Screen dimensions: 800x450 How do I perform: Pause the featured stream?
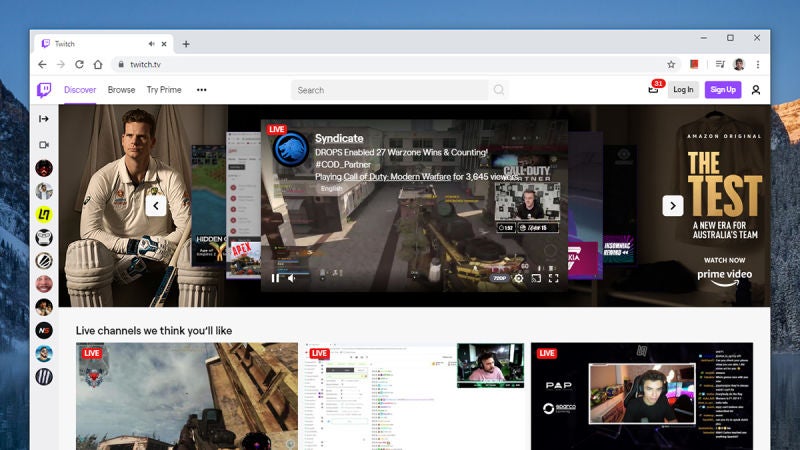[x=275, y=278]
